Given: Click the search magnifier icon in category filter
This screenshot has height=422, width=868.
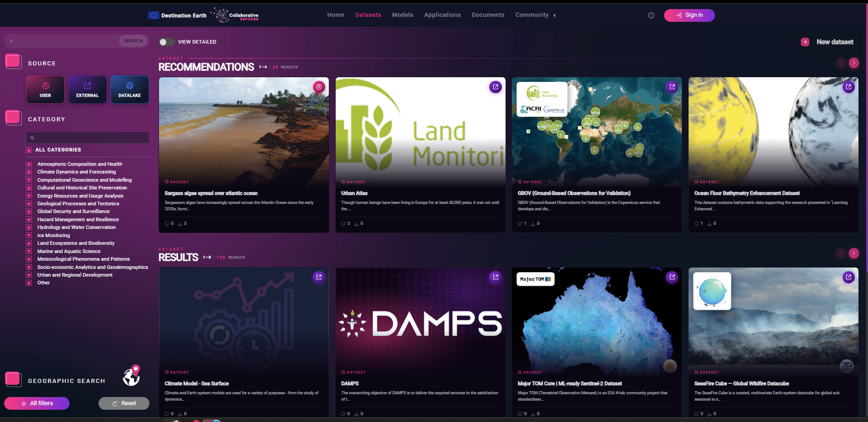Looking at the screenshot, I should coord(32,138).
